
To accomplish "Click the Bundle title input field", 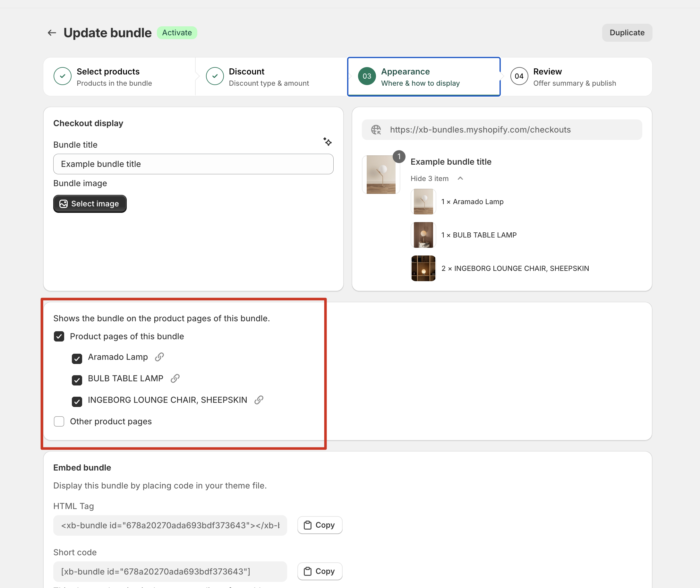I will 193,164.
